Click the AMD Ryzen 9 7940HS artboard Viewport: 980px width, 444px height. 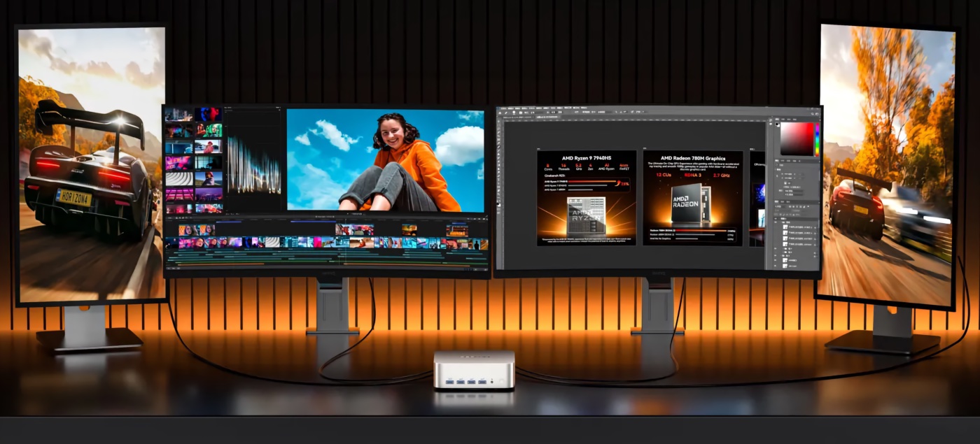click(586, 198)
